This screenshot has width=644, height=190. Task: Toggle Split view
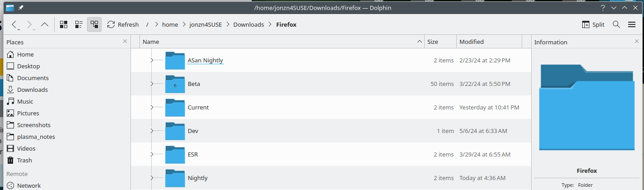(593, 24)
